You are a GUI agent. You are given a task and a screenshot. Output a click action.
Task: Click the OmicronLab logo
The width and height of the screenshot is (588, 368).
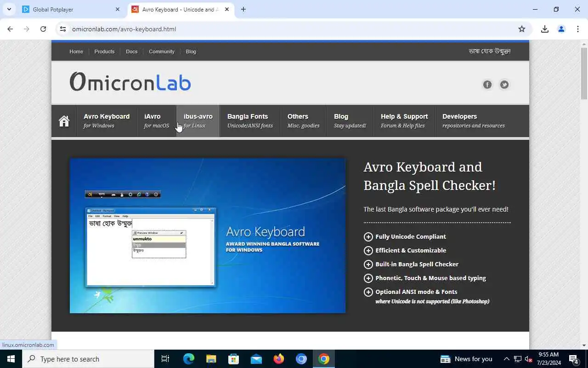(x=130, y=82)
